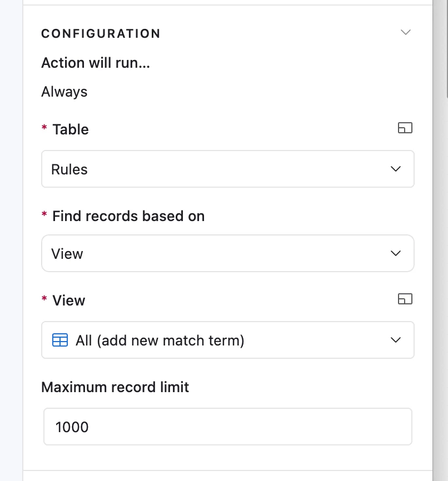The height and width of the screenshot is (481, 448).
Task: Click the dynamic value icon beside Table
Action: click(405, 128)
